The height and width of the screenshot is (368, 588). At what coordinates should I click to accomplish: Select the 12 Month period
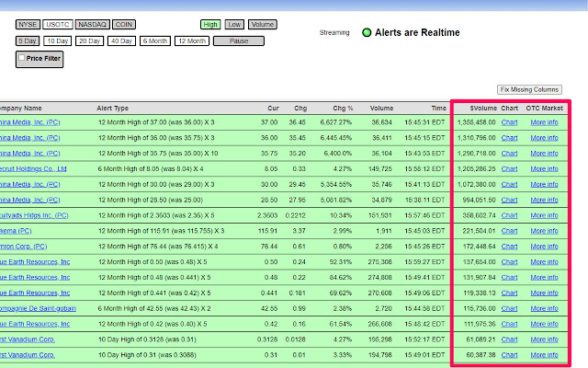click(192, 40)
